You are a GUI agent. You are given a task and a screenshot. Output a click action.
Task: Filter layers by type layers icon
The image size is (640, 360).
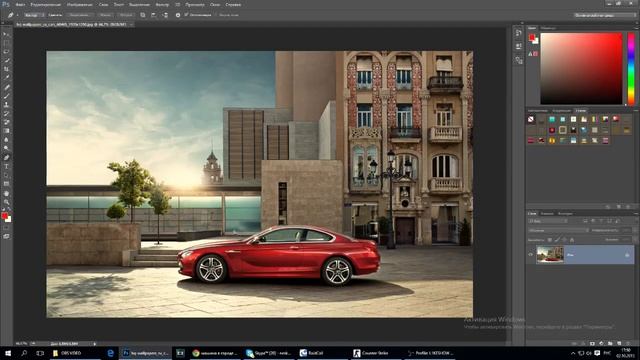(x=601, y=221)
